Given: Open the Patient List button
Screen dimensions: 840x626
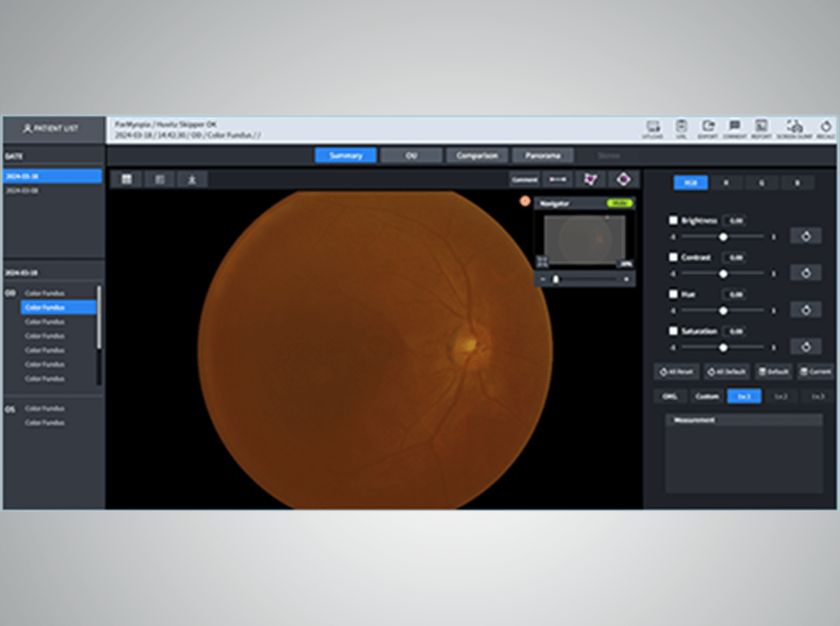Looking at the screenshot, I should [x=53, y=129].
